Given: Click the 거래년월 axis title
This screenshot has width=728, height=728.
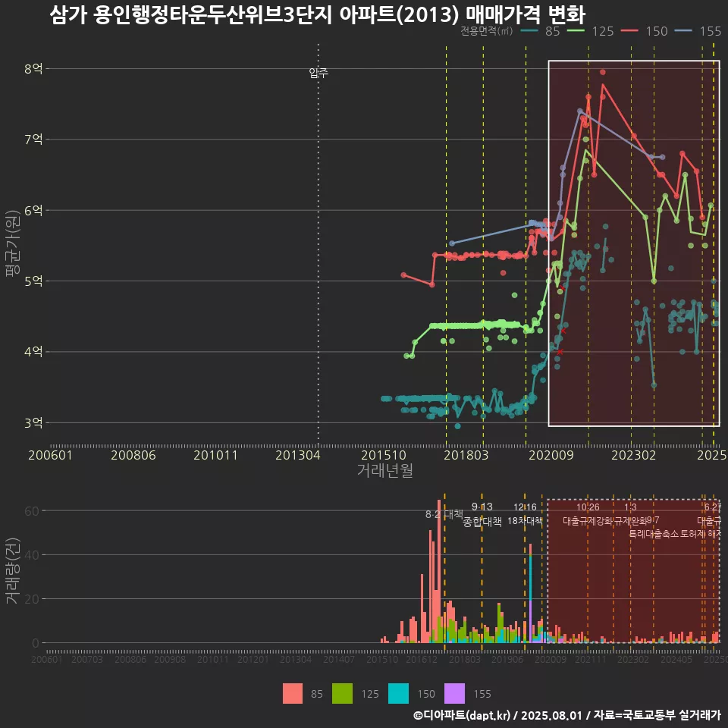Looking at the screenshot, I should (385, 470).
